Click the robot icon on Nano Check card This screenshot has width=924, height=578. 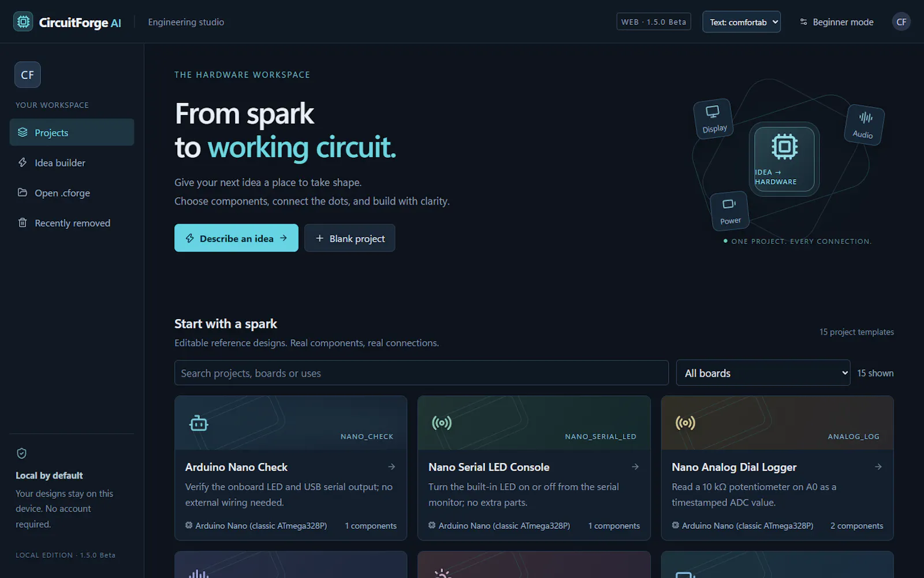point(199,423)
